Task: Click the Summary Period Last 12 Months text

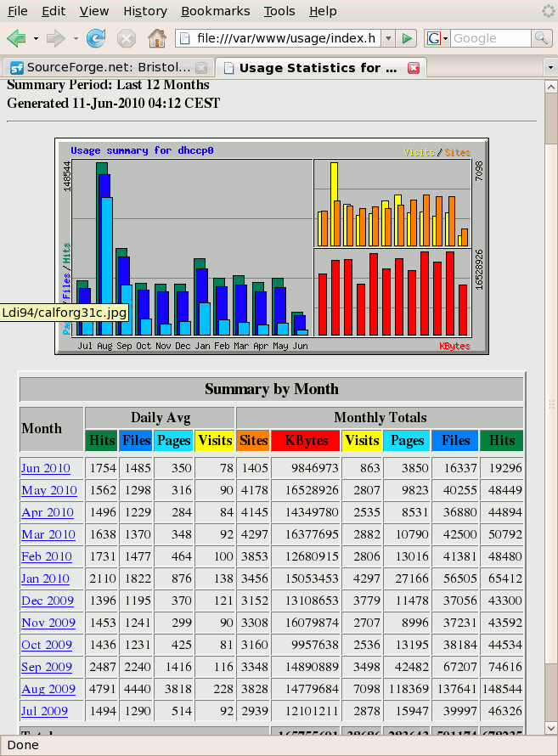Action: pos(108,85)
